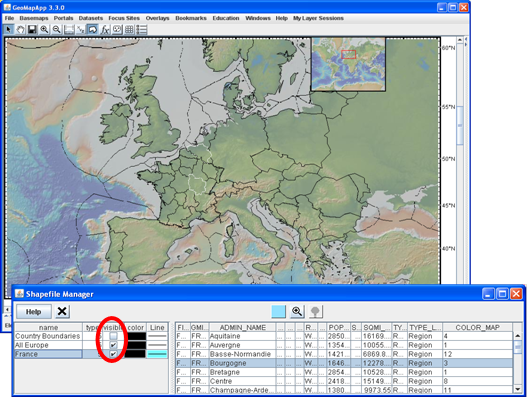Click the Help button in Shapefile Manager
Viewport: 529px width, 398px height.
(34, 312)
